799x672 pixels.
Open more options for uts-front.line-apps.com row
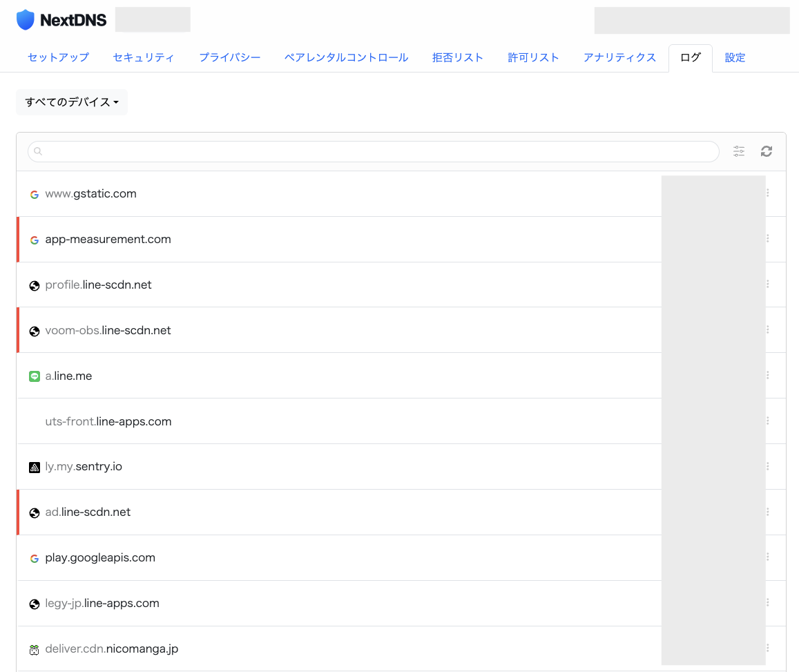pos(768,421)
